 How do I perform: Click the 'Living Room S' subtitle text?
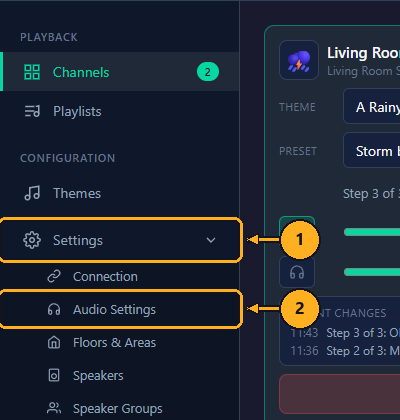click(x=363, y=71)
